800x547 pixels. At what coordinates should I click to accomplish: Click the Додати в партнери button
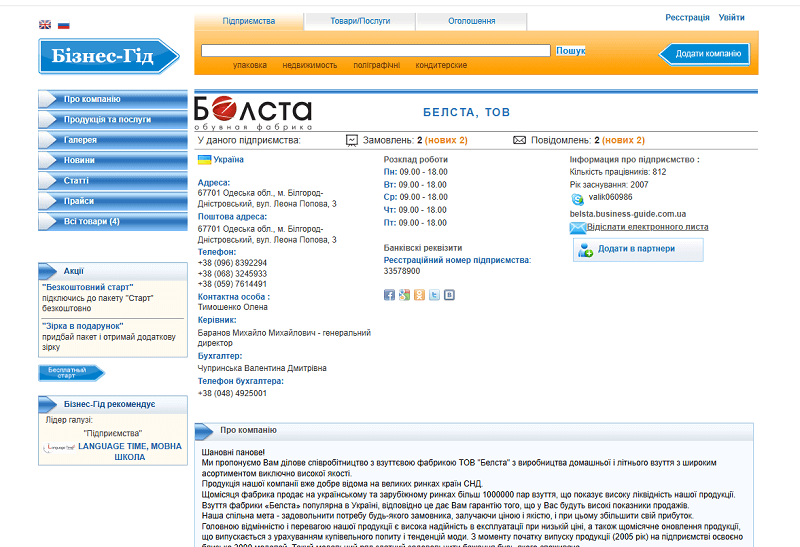coord(638,250)
